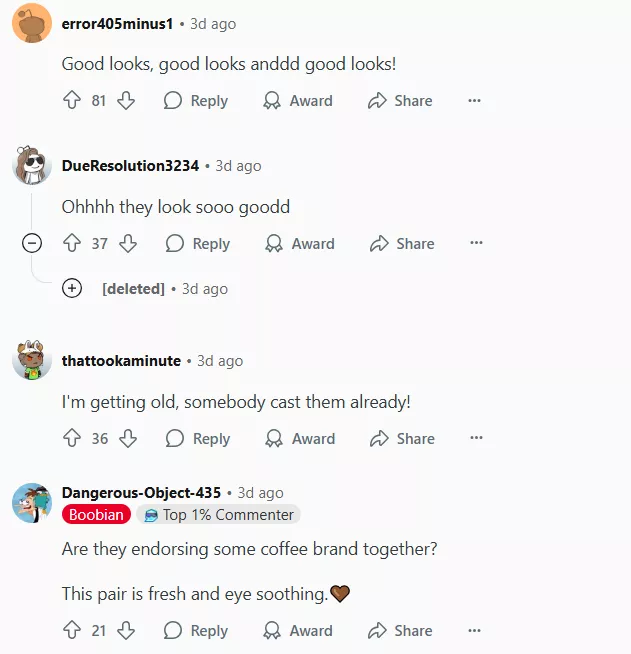Image resolution: width=631 pixels, height=654 pixels.
Task: Downvote the comment with 36 votes
Action: pos(128,438)
